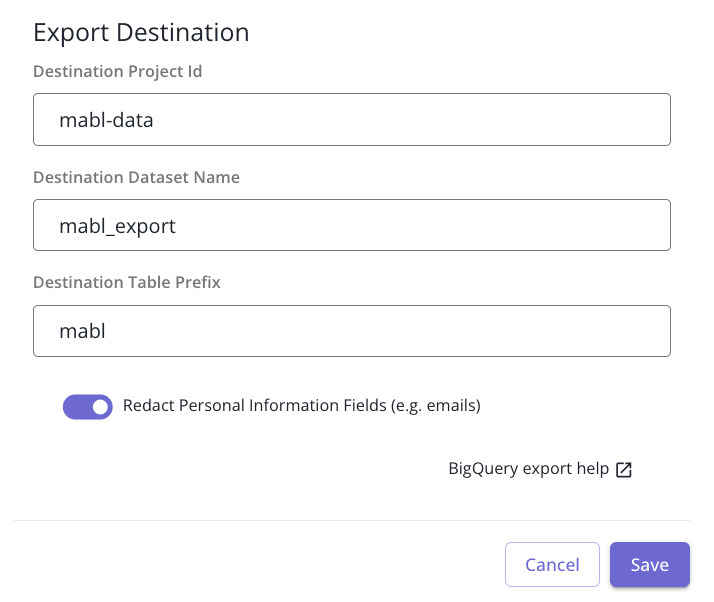Click the Destination Table Prefix label

(x=127, y=282)
